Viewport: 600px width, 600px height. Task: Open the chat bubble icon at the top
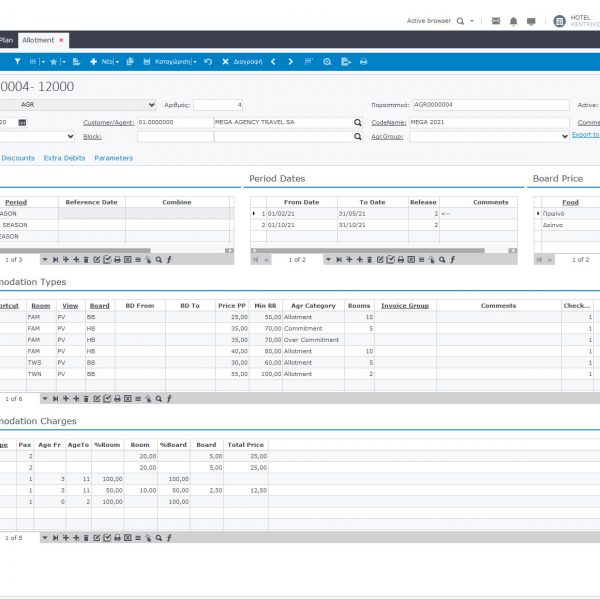tap(531, 21)
